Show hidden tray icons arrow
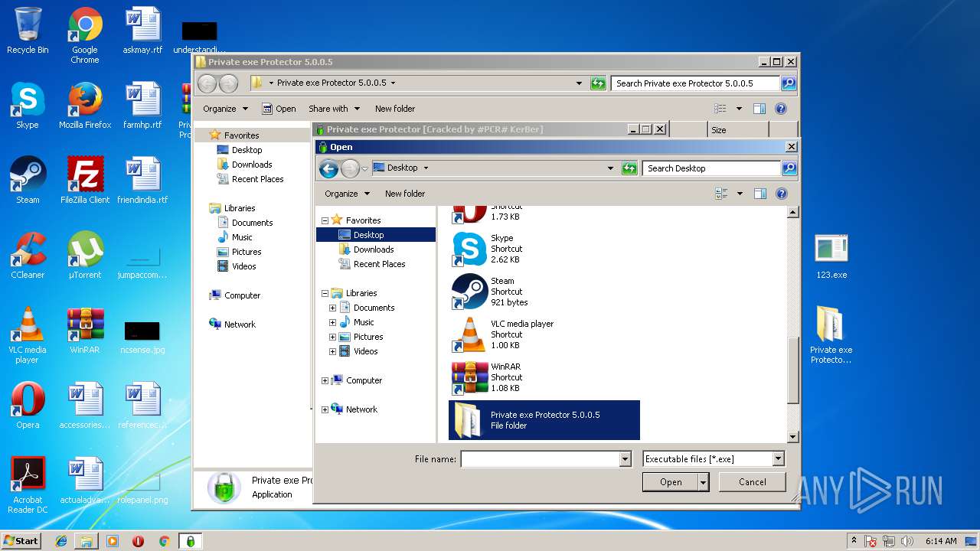The image size is (980, 551). pyautogui.click(x=854, y=541)
